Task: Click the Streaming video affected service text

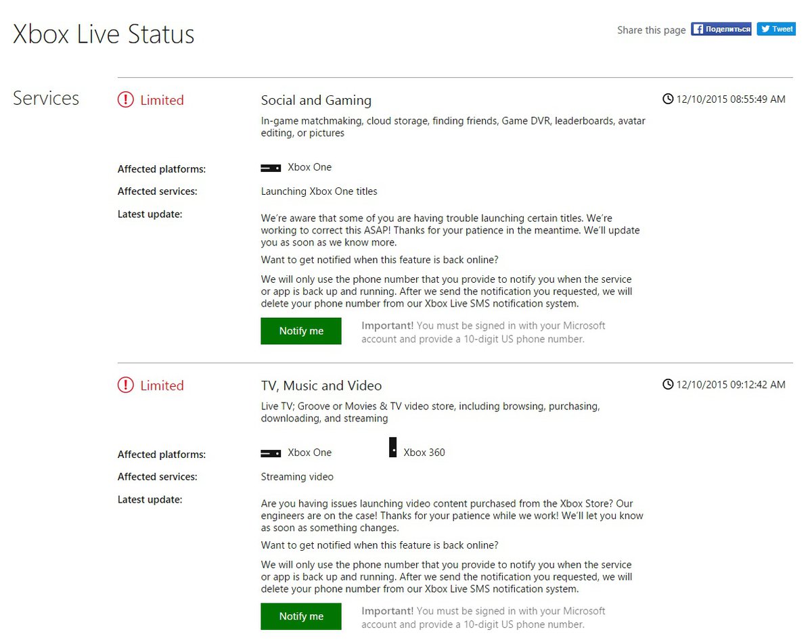Action: coord(297,477)
